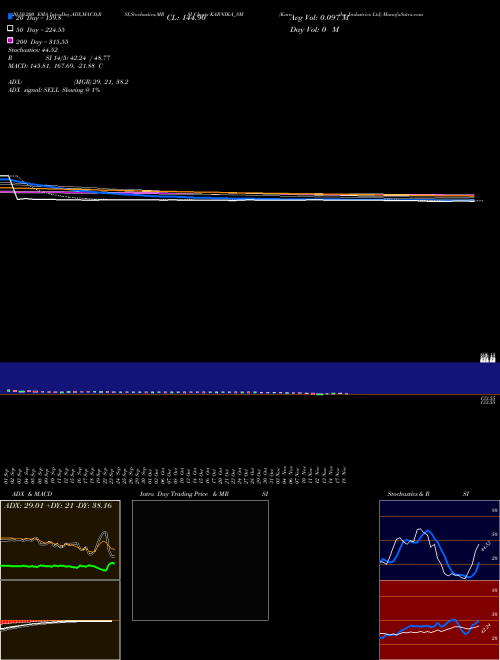The height and width of the screenshot is (660, 500).
Task: Click the blue 20 Day EMA swatch
Action: pyautogui.click(x=11, y=16)
